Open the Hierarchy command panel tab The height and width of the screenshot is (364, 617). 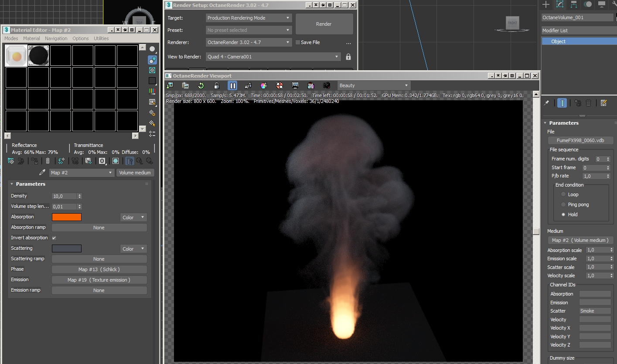(574, 4)
